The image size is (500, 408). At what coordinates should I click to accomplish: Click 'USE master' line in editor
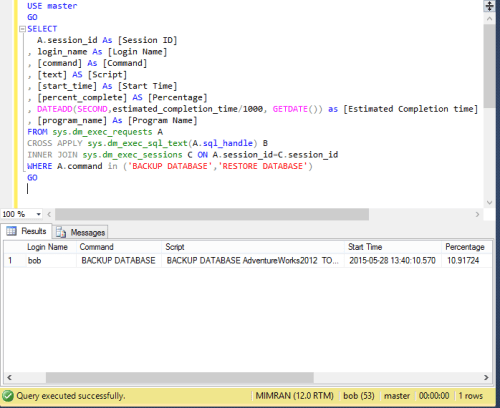pos(52,6)
